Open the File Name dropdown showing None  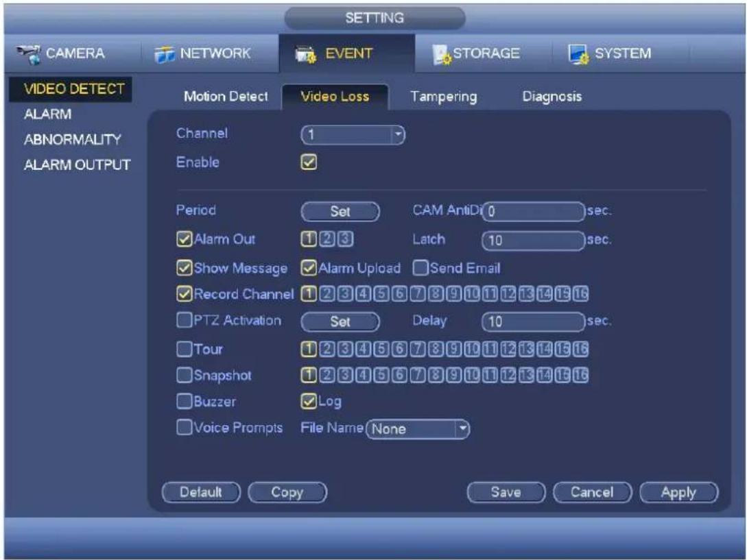418,430
